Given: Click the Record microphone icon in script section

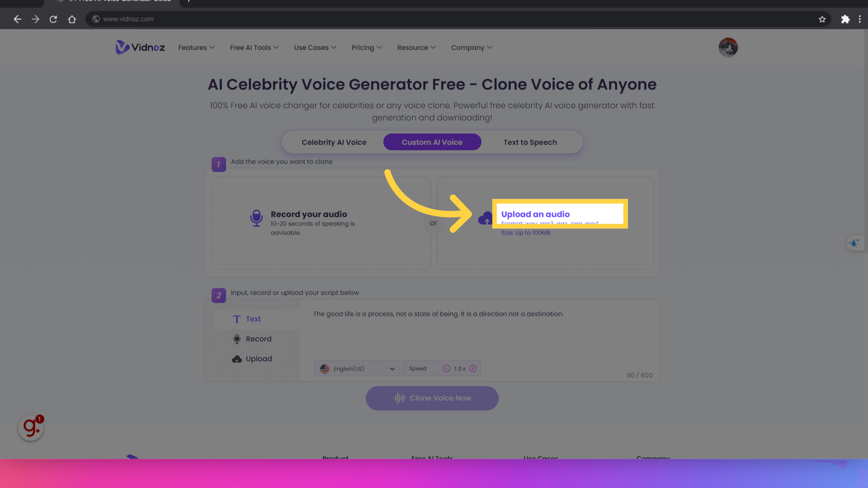Looking at the screenshot, I should pyautogui.click(x=237, y=338).
